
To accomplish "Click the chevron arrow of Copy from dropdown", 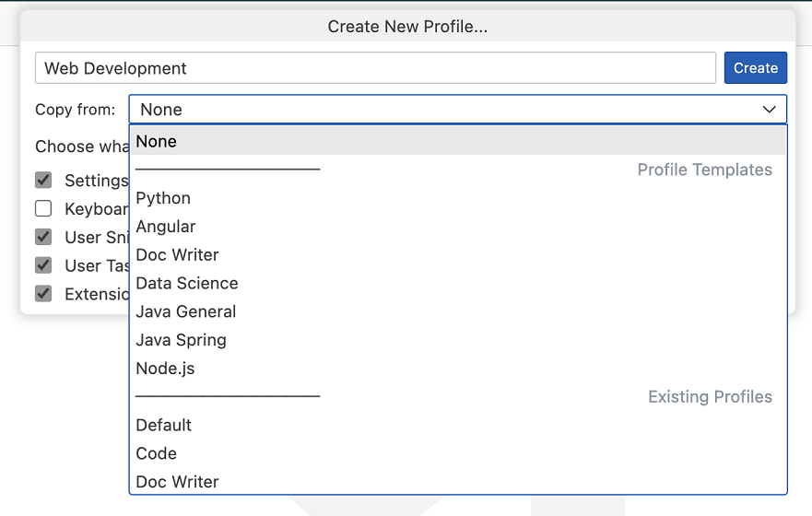I will coord(769,110).
